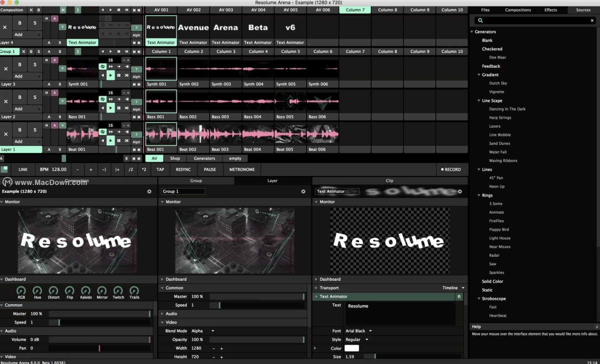Click the P. preset button on Text Animator

pos(459,297)
